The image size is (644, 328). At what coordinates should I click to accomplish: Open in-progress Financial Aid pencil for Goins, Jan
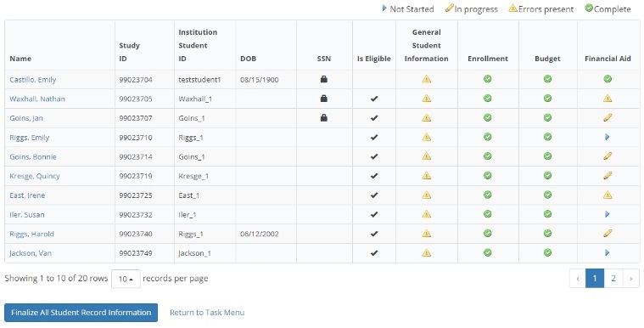click(x=608, y=118)
